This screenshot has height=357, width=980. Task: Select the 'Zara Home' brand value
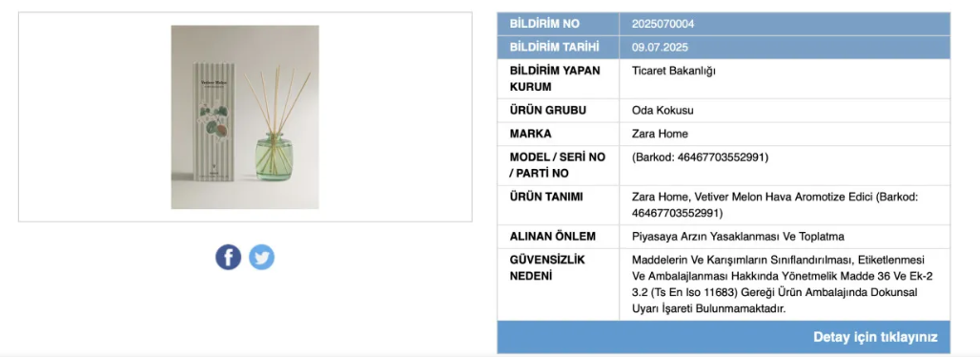coord(660,134)
